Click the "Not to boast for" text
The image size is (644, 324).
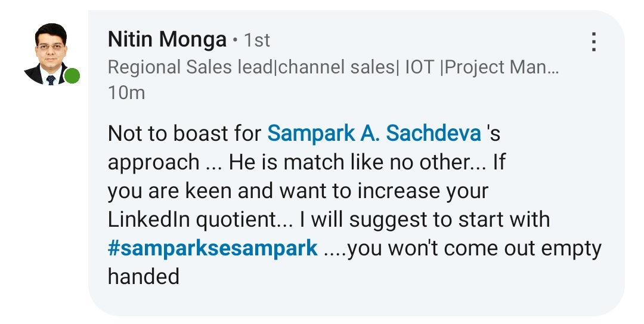(x=184, y=133)
